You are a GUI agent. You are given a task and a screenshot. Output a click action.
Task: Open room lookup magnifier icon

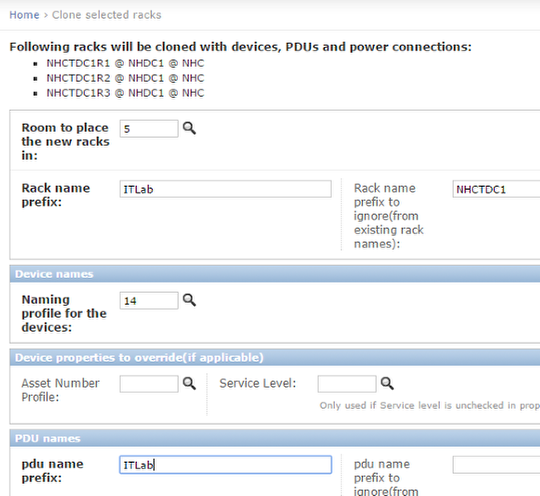(189, 128)
